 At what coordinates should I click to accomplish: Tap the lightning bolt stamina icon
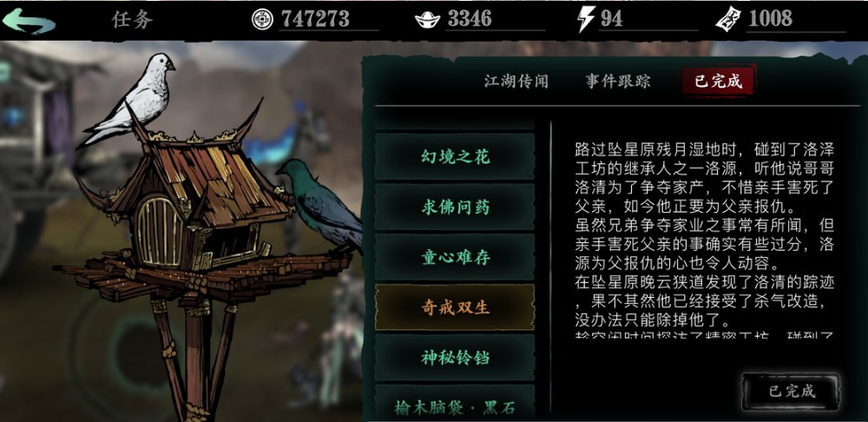click(585, 19)
